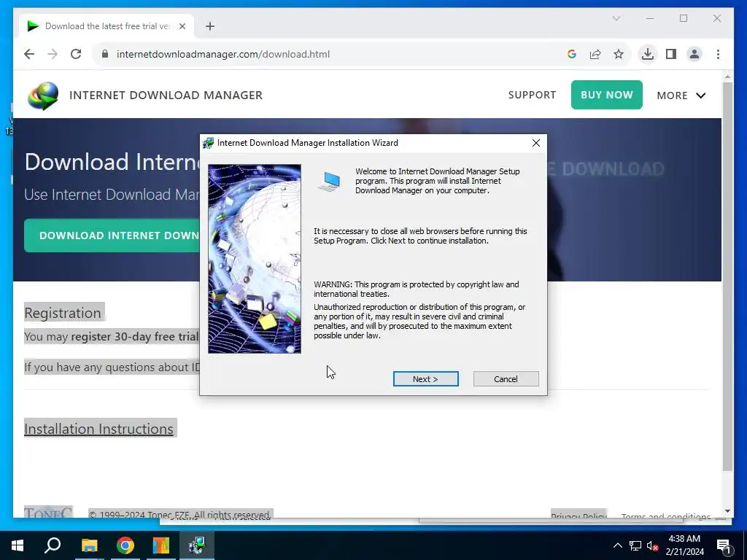
Task: Switch to Chrome in taskbar
Action: click(x=125, y=545)
